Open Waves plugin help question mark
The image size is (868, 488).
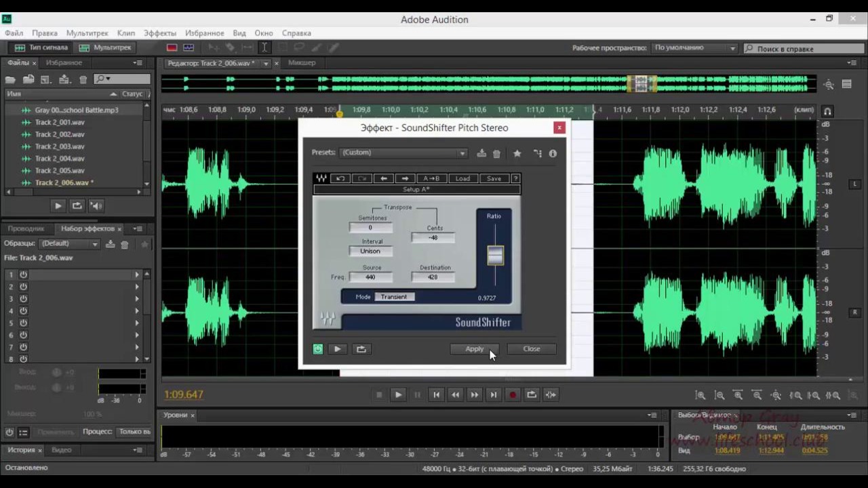point(515,178)
